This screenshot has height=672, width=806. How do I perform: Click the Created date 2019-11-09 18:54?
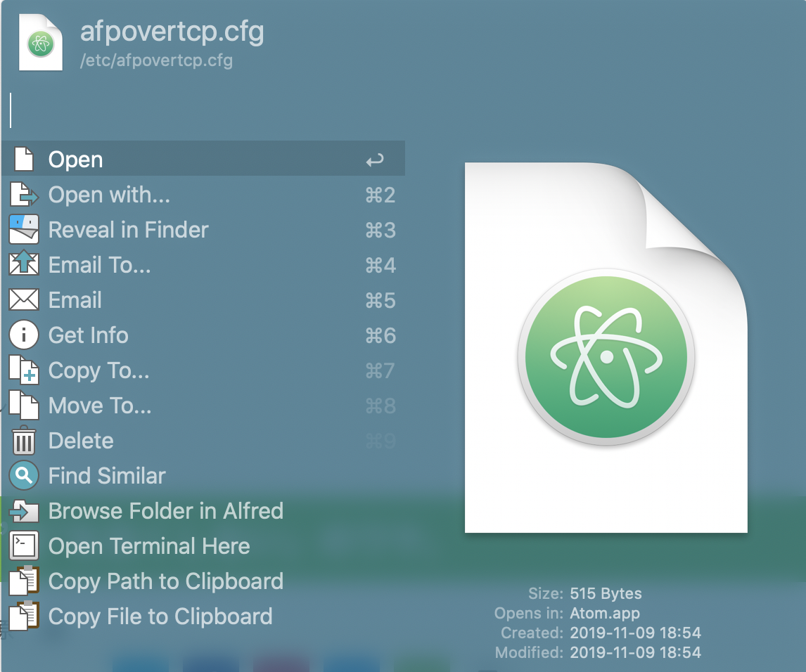coord(635,633)
